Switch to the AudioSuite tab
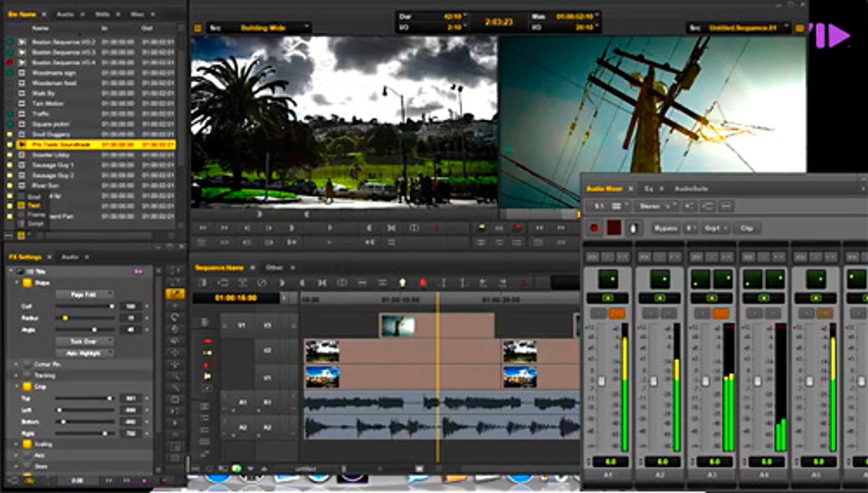Image resolution: width=868 pixels, height=493 pixels. coord(691,189)
